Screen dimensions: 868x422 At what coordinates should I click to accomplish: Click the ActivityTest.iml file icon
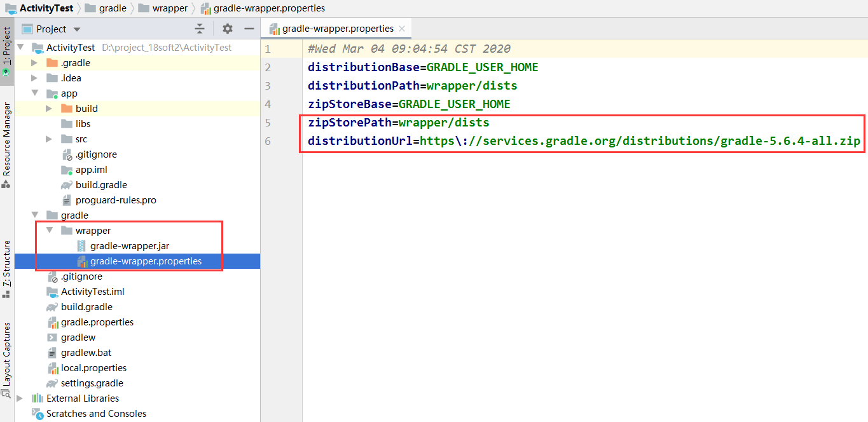[x=52, y=292]
